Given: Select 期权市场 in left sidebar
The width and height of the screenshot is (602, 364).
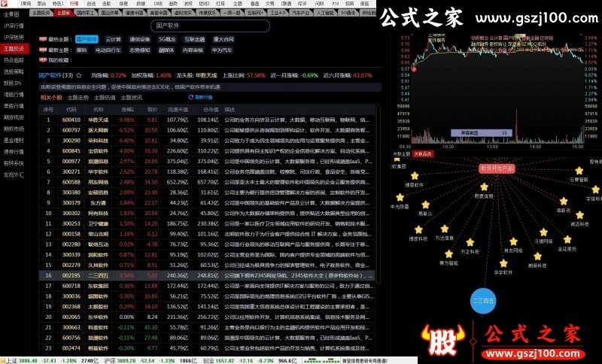Looking at the screenshot, I should coord(14,129).
